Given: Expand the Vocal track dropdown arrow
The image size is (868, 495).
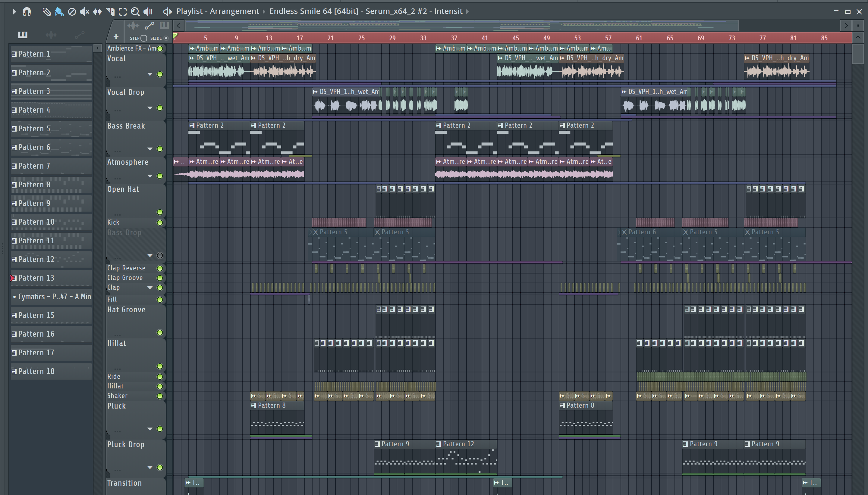Looking at the screenshot, I should [150, 74].
